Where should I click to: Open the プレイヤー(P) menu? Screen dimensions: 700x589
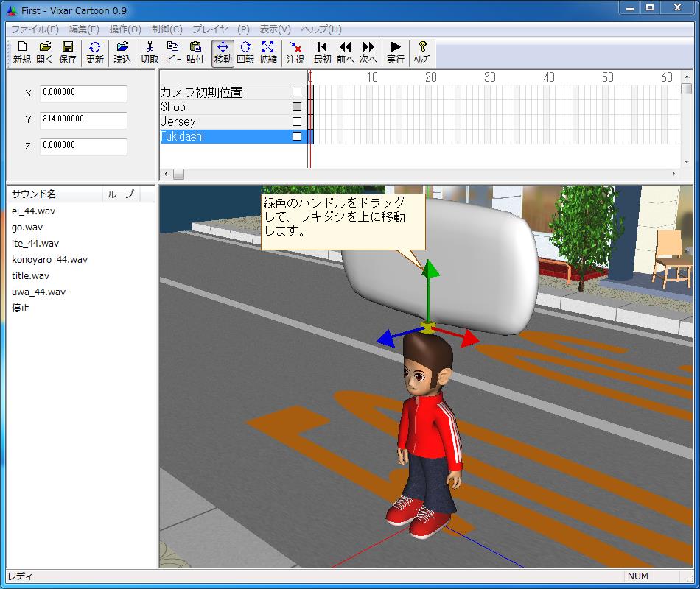[x=221, y=29]
